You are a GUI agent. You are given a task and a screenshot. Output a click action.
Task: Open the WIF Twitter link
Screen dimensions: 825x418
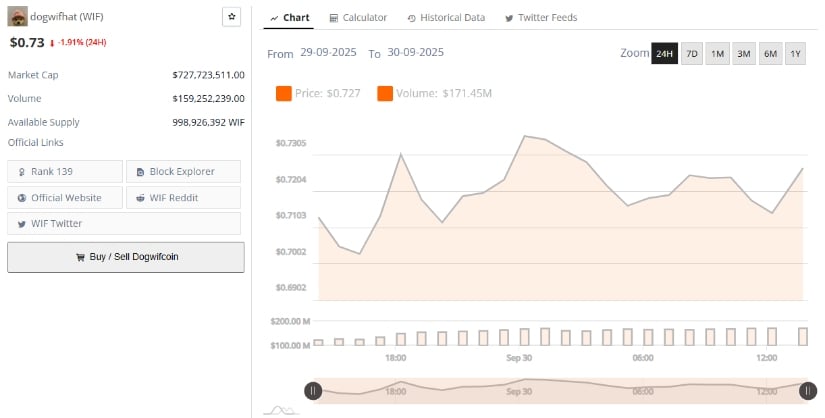[124, 224]
